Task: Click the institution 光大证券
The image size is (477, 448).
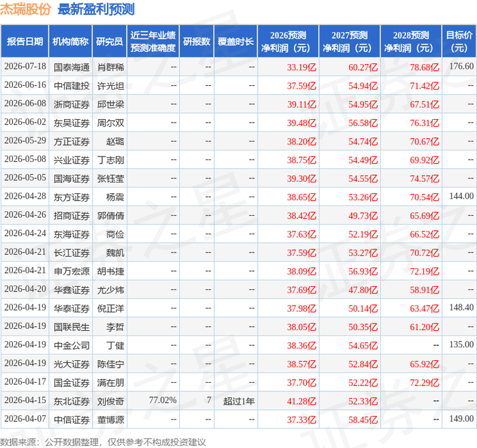Action: tap(72, 364)
